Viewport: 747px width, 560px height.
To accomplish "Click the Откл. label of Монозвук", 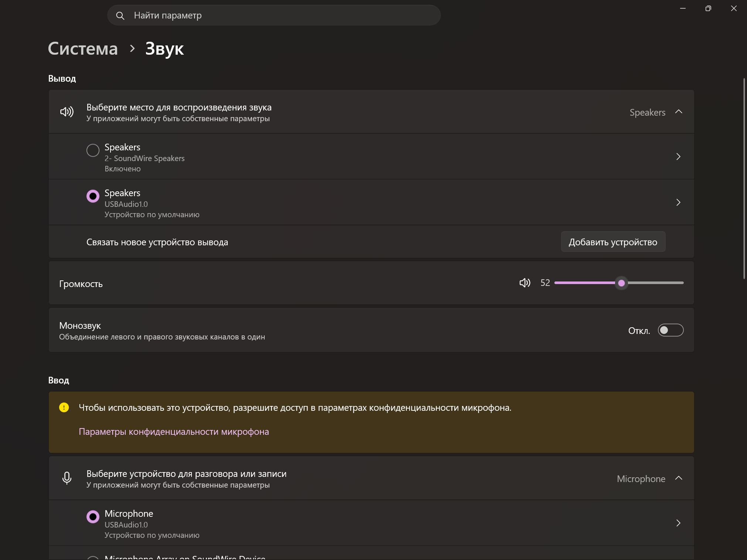I will tap(639, 331).
